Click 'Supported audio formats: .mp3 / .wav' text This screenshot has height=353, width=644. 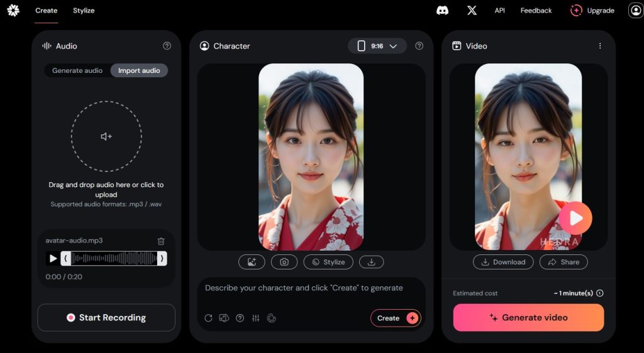(x=106, y=204)
